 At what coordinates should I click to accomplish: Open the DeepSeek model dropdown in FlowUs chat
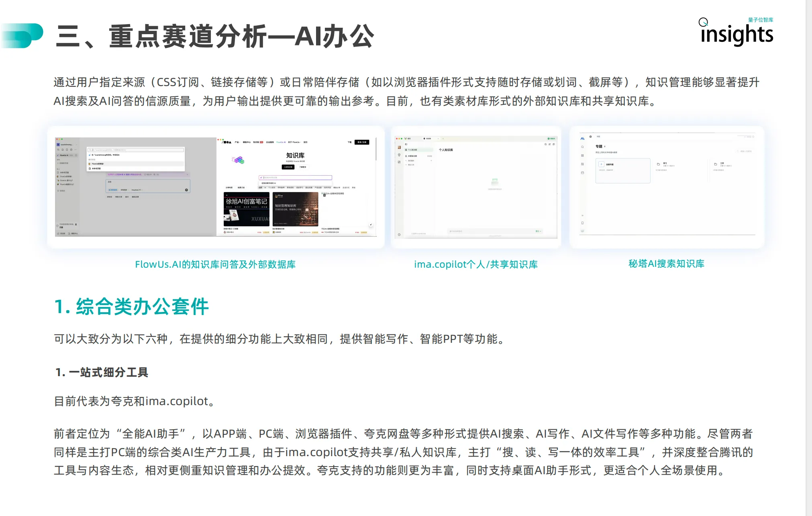click(x=137, y=190)
